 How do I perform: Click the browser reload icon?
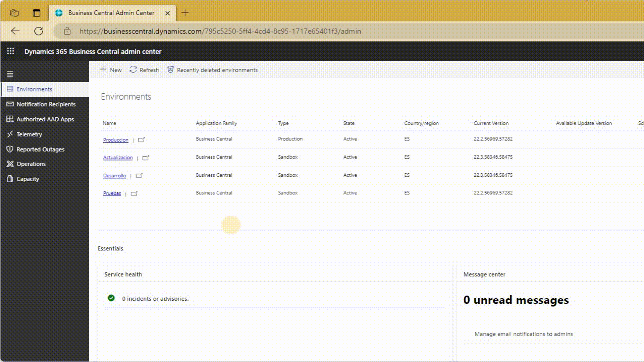(39, 31)
